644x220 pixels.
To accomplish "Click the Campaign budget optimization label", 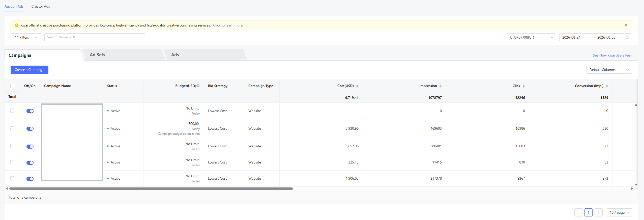I will pyautogui.click(x=179, y=134).
